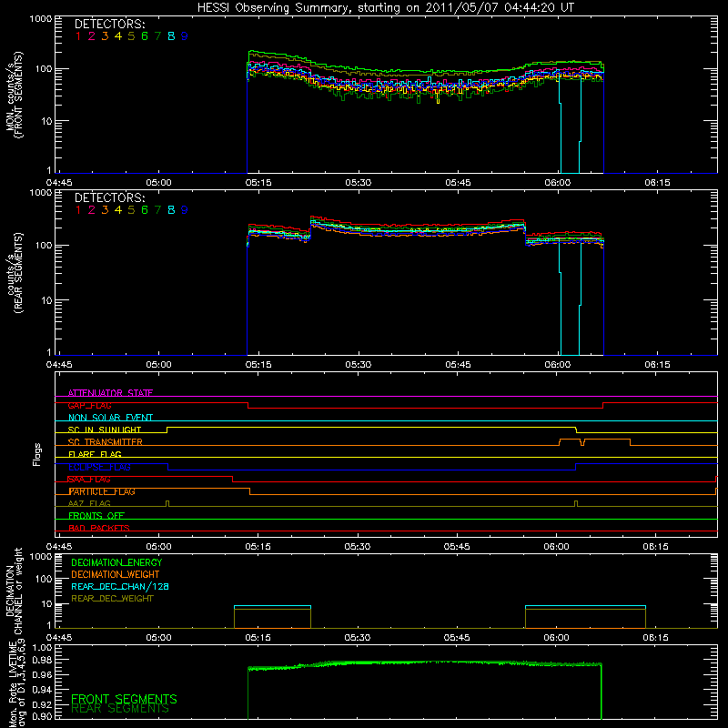Click the FLARE_FLAG label
This screenshot has width=728, height=728.
click(x=95, y=454)
